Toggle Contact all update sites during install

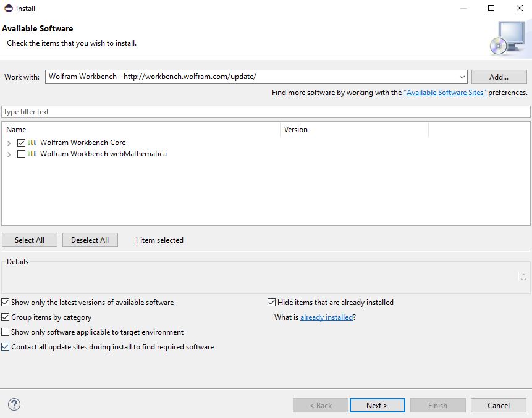[6, 347]
